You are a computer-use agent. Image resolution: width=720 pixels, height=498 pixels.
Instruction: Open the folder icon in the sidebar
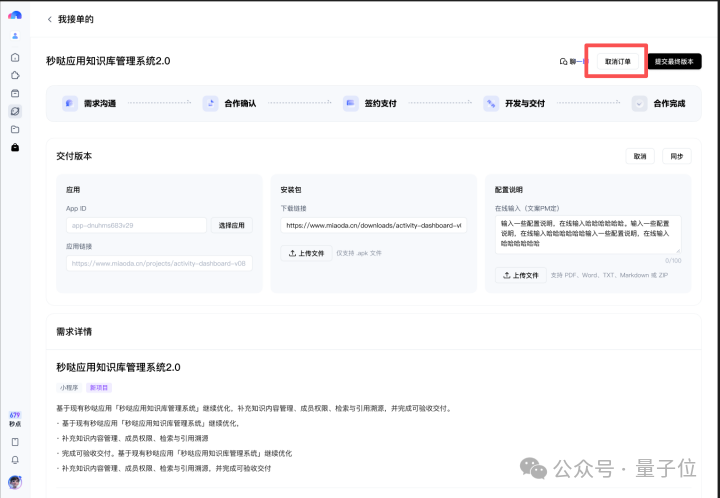pos(15,129)
